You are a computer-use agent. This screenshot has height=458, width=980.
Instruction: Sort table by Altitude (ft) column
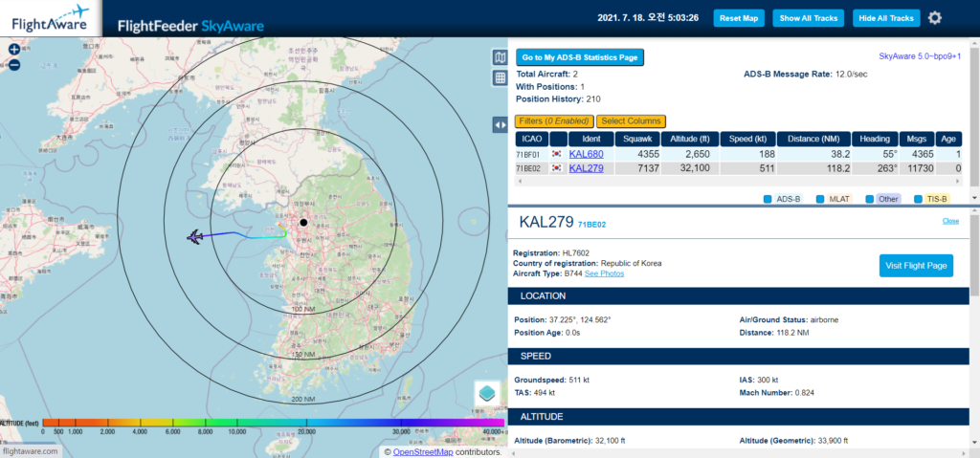coord(689,139)
